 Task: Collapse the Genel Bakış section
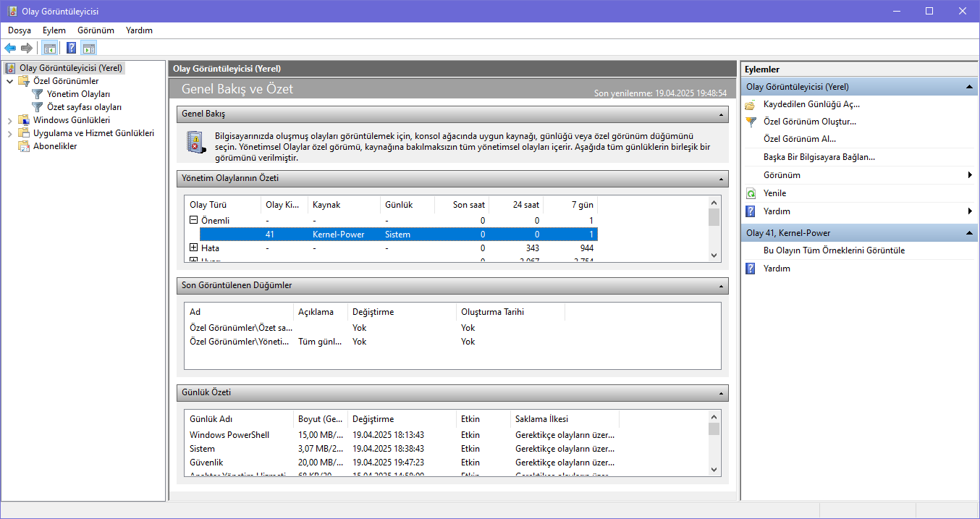coord(722,114)
